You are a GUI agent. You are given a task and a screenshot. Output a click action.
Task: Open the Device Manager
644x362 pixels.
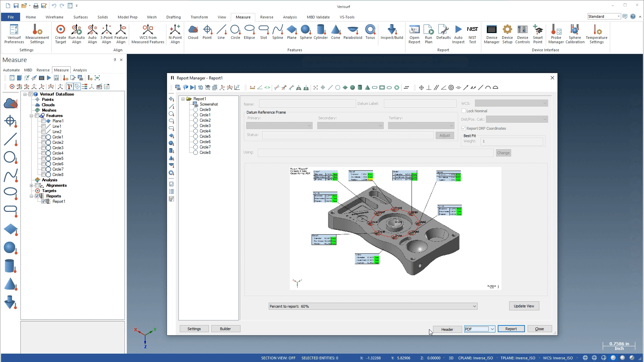492,34
